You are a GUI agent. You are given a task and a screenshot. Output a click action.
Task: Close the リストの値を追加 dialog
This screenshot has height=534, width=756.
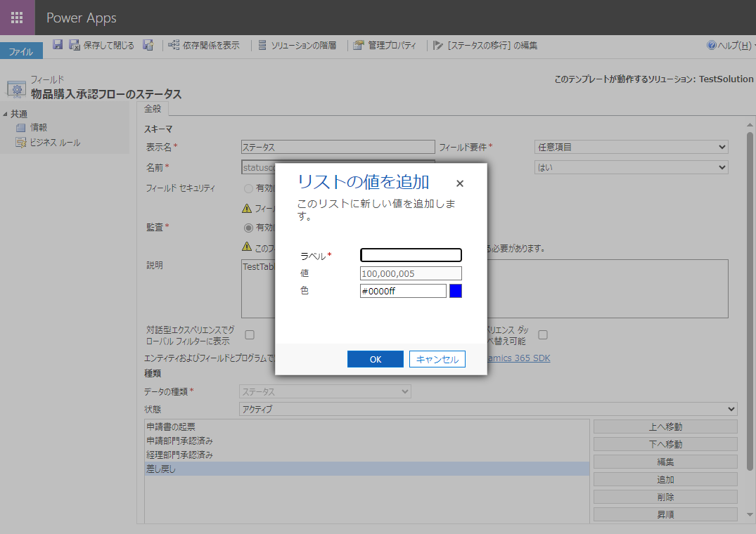459,183
